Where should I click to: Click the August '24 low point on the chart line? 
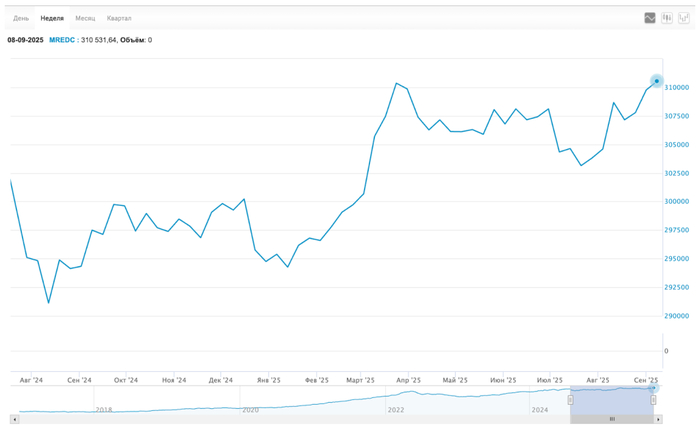click(x=48, y=302)
